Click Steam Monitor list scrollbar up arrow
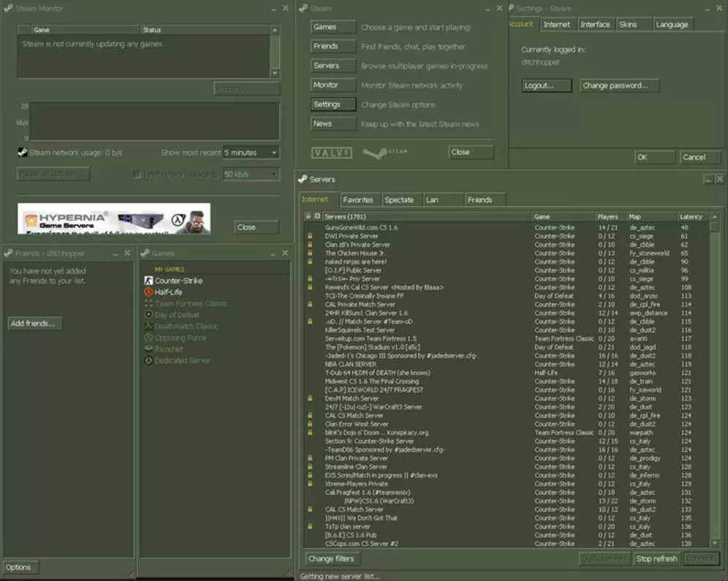The image size is (728, 581). point(275,30)
